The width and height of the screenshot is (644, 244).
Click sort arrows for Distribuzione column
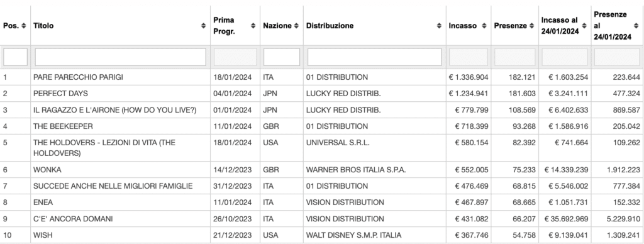[x=440, y=25]
